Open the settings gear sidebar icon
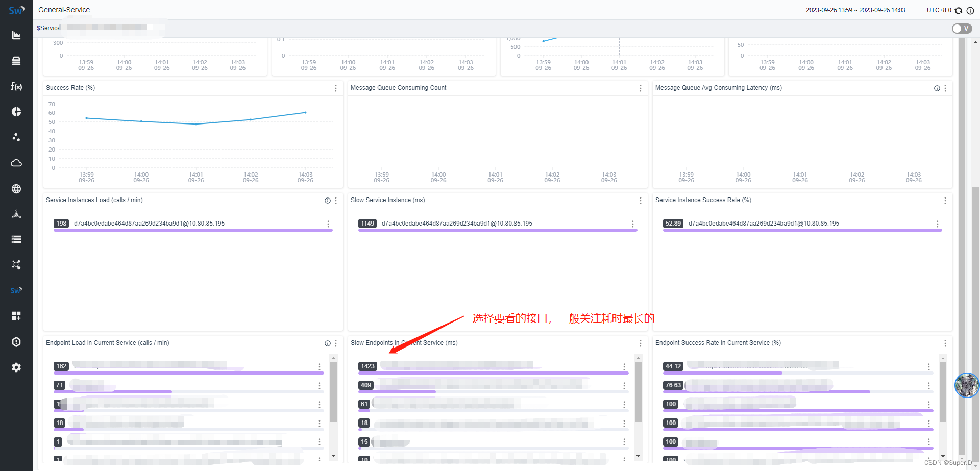 coord(16,367)
